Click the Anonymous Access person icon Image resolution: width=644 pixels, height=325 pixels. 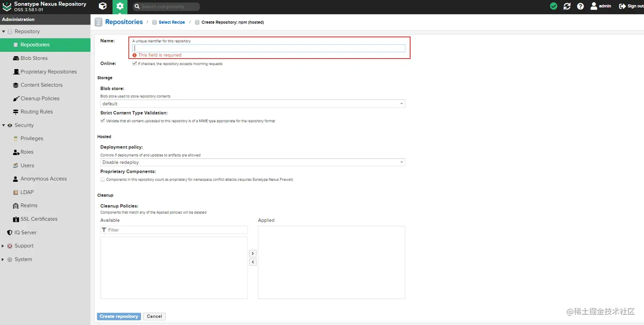(16, 179)
